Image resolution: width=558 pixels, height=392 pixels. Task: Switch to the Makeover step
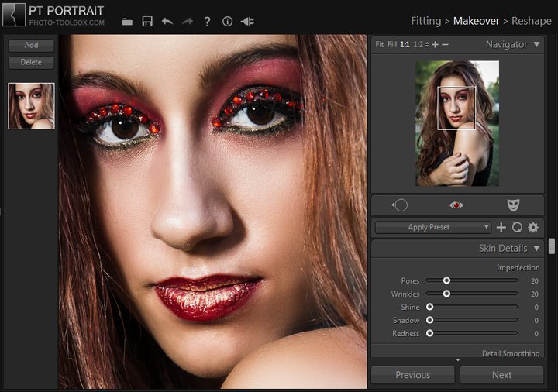(x=476, y=21)
